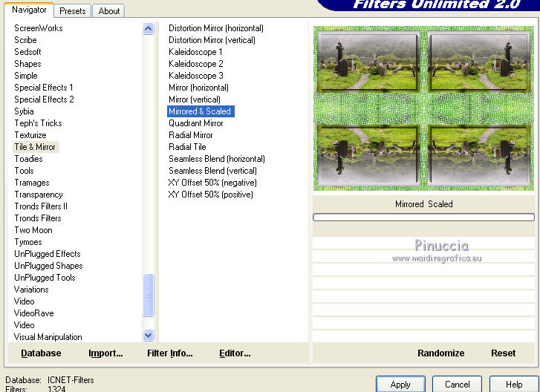Select the Scribe category
Viewport: 540px width, 392px height.
(25, 40)
